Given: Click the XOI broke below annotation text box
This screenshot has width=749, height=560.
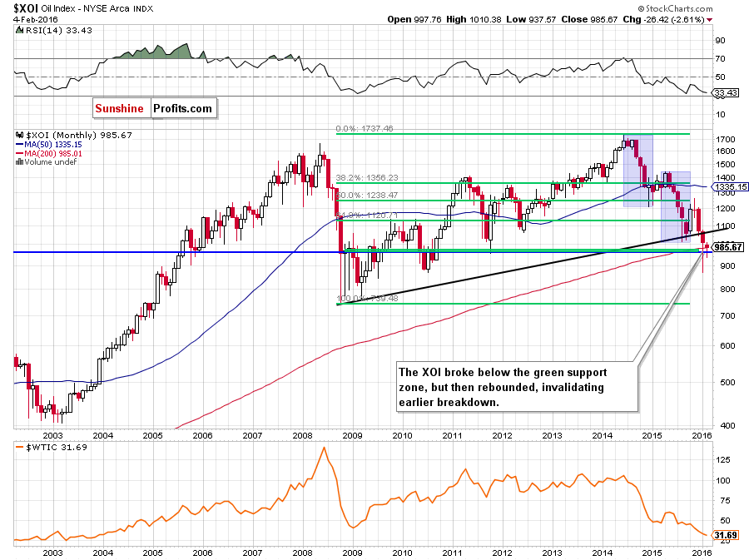Looking at the screenshot, I should (518, 387).
